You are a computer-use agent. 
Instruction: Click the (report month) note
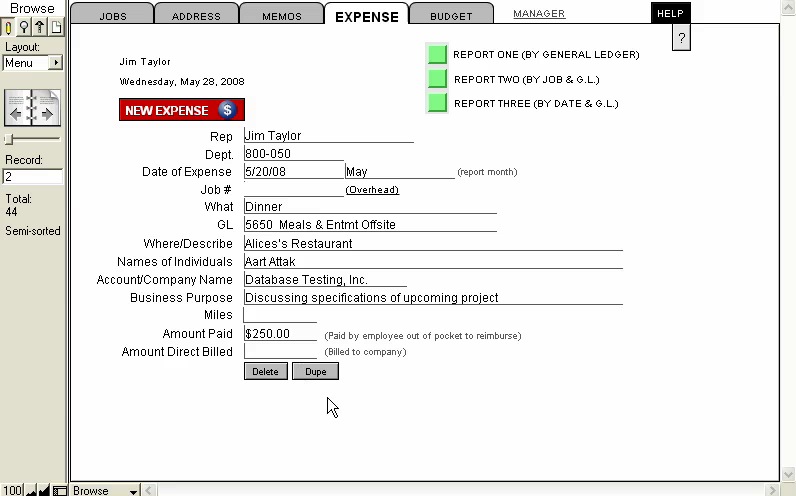coord(487,172)
